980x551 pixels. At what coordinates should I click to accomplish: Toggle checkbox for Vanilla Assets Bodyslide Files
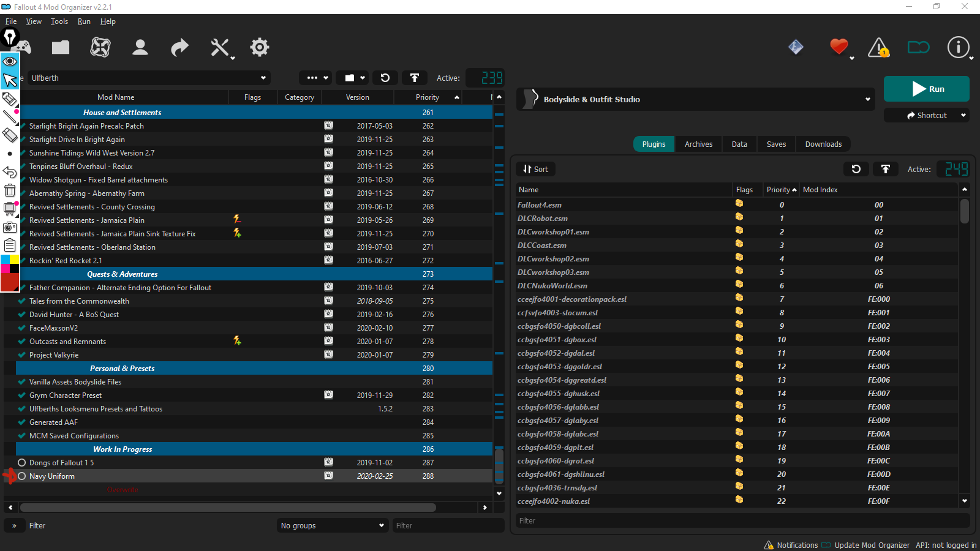click(x=21, y=382)
